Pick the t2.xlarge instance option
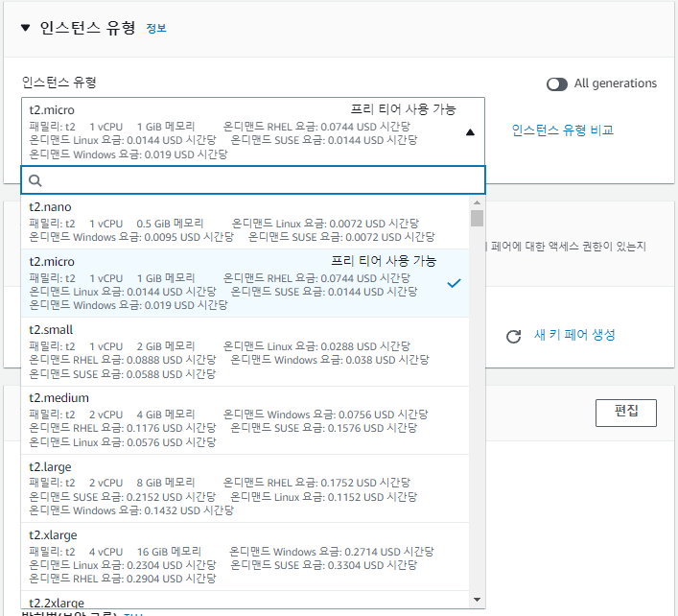 (245, 557)
